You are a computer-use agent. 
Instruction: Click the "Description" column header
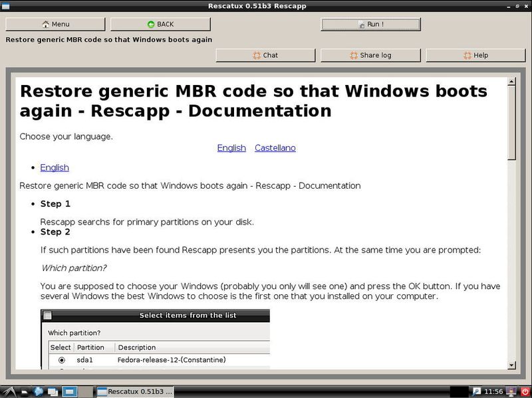point(137,348)
